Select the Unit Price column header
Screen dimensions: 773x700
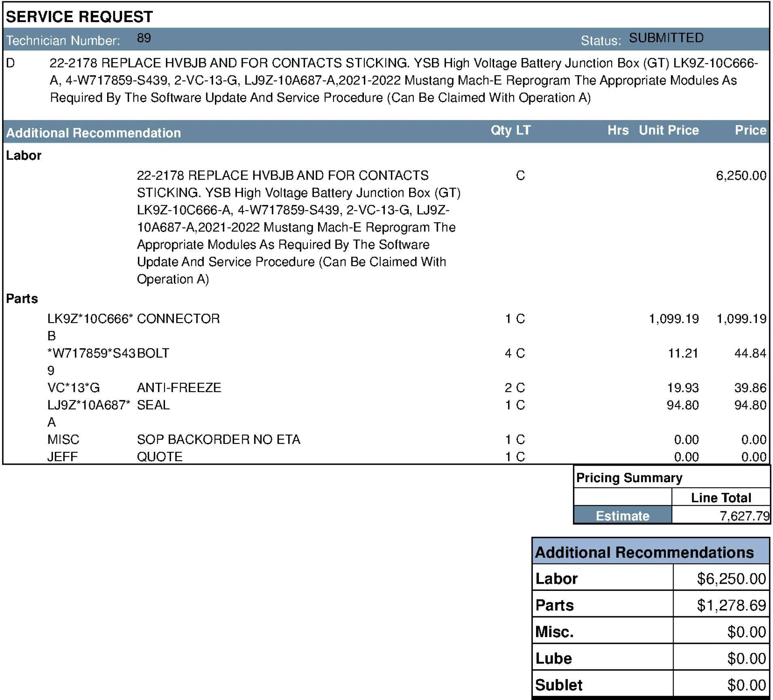(x=669, y=130)
